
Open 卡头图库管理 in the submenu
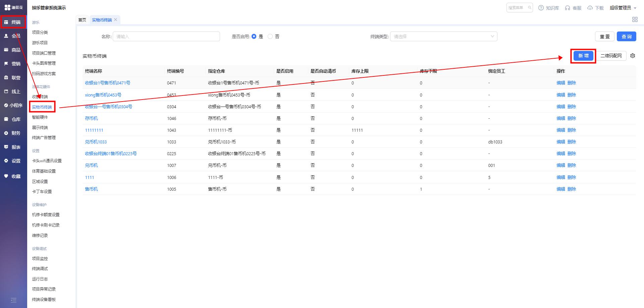[44, 63]
